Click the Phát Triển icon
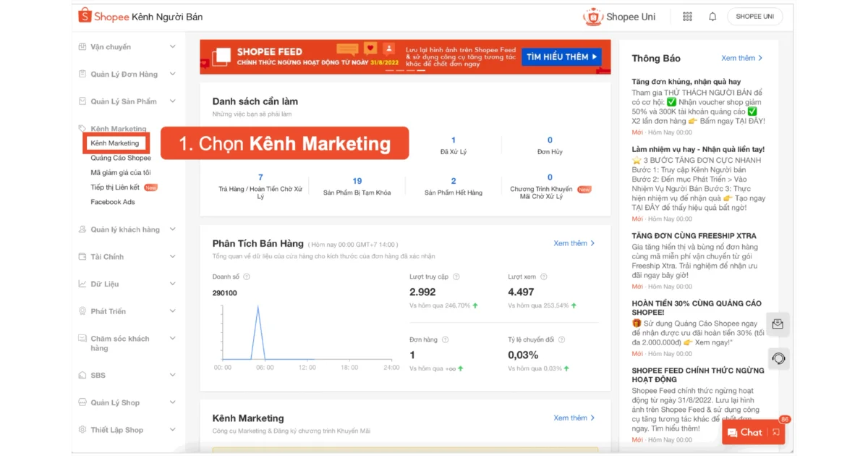Screen dimensions: 868x456 pyautogui.click(x=82, y=311)
